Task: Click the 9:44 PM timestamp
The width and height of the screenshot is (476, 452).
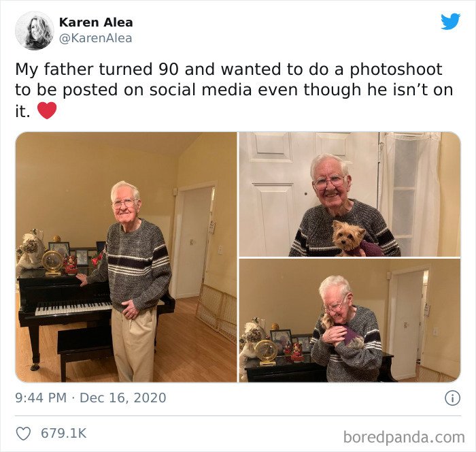Action: click(41, 398)
